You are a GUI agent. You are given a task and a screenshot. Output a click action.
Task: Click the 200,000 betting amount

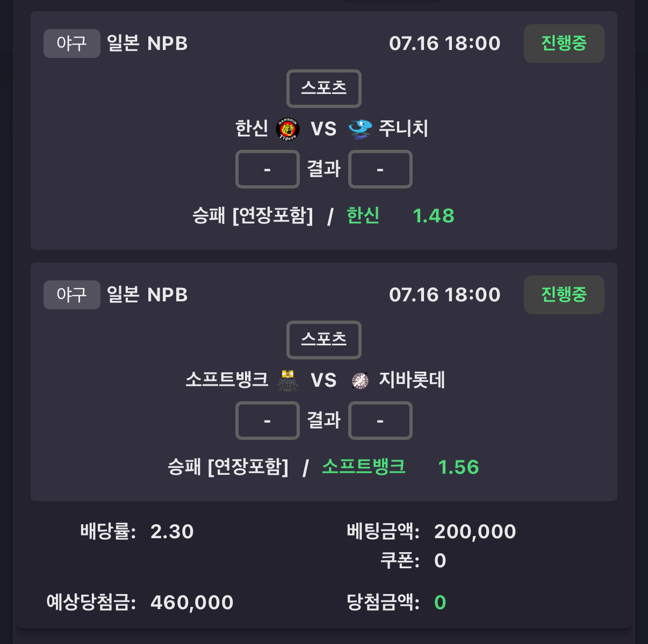(x=475, y=532)
